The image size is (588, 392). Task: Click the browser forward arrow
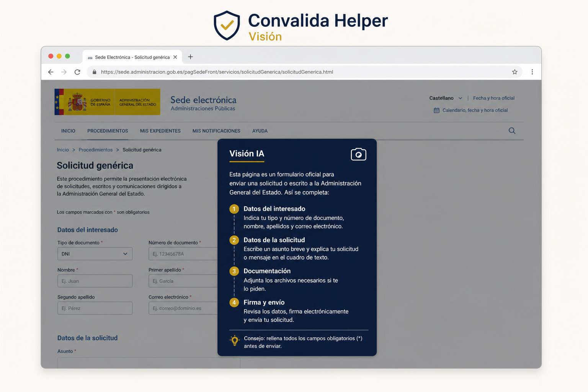[64, 72]
